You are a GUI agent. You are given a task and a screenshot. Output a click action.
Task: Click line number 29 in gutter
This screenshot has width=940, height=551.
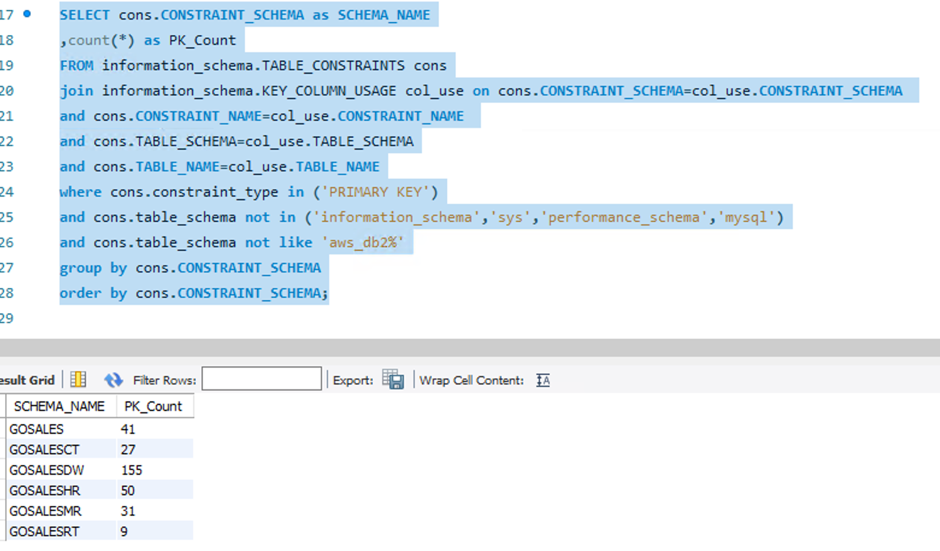click(7, 318)
